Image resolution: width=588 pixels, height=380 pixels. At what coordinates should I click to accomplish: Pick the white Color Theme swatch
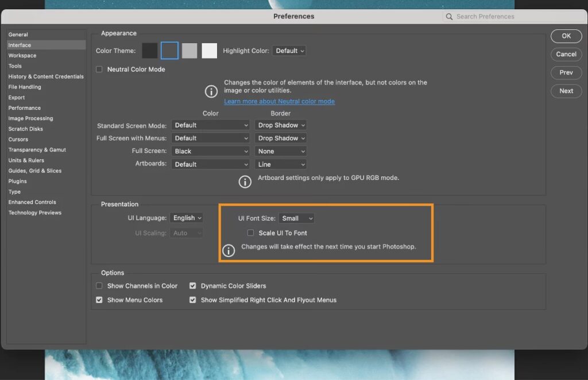coord(210,51)
